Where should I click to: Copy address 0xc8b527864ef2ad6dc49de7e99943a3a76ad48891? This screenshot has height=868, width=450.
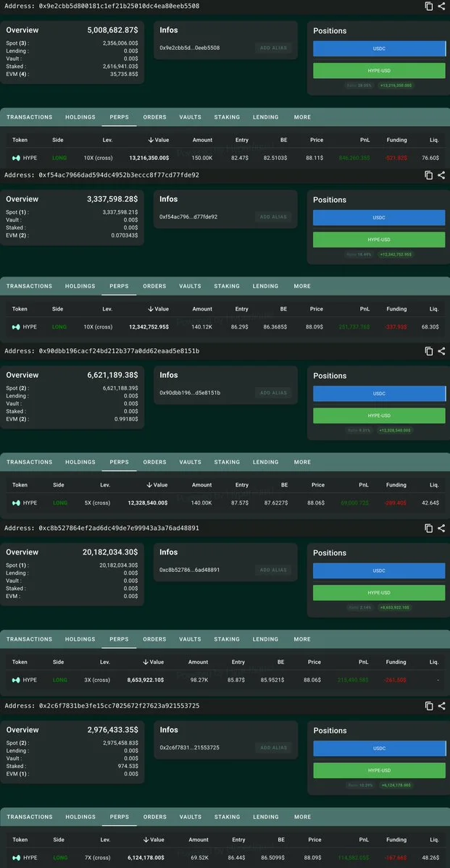(x=428, y=528)
